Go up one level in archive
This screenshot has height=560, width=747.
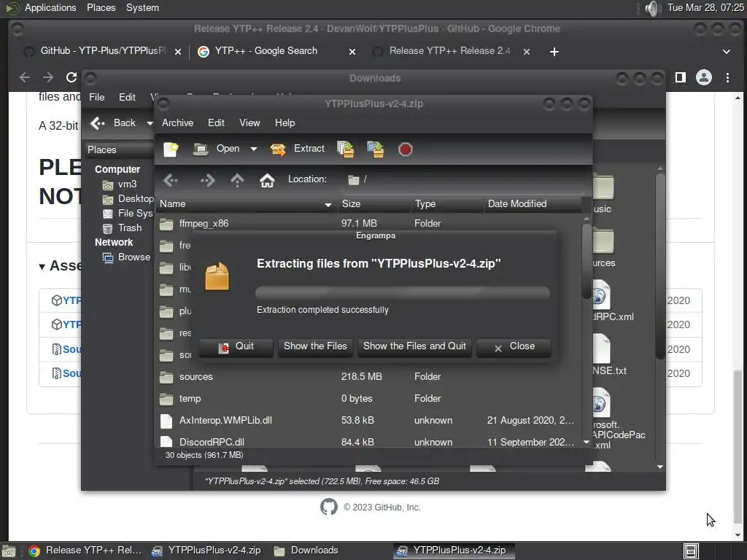[237, 180]
